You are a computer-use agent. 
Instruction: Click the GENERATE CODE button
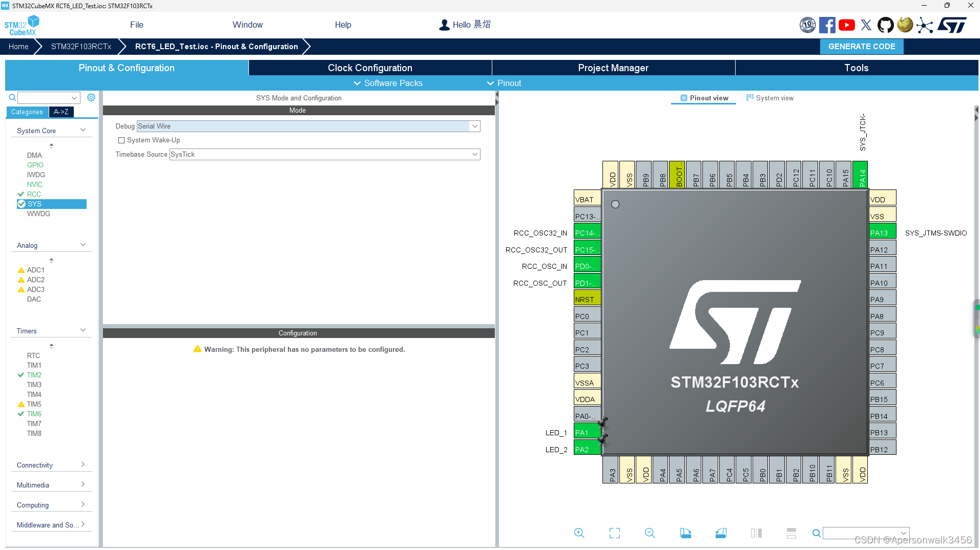point(861,46)
